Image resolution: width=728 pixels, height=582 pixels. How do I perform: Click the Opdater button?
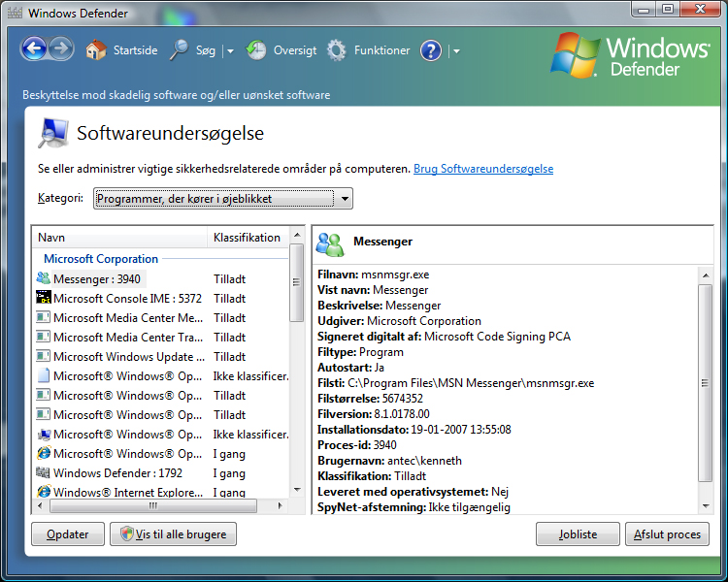[68, 534]
